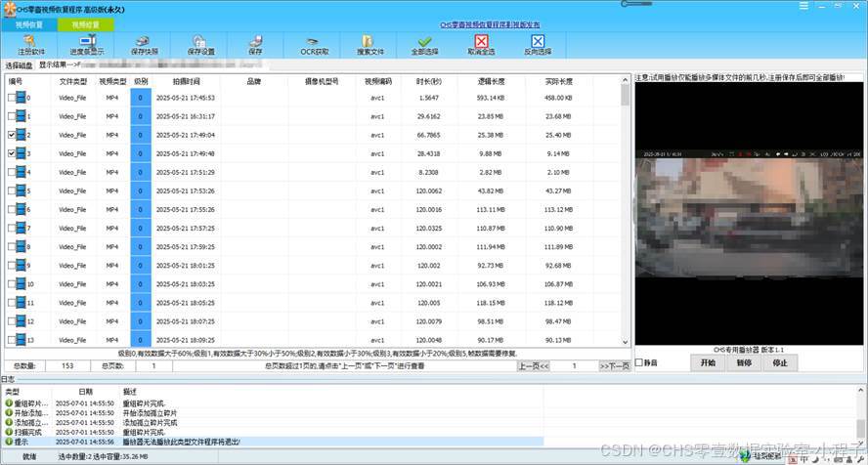Click the actual length 458.00 KB
Viewport: 868px width, 465px height.
(x=558, y=98)
